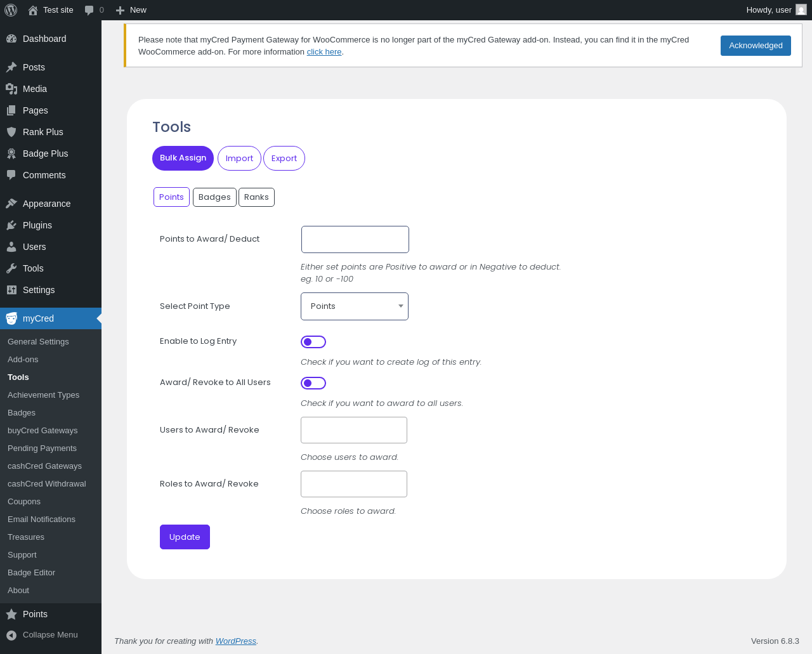Switch to the Import tab
The height and width of the screenshot is (654, 812).
click(x=239, y=159)
